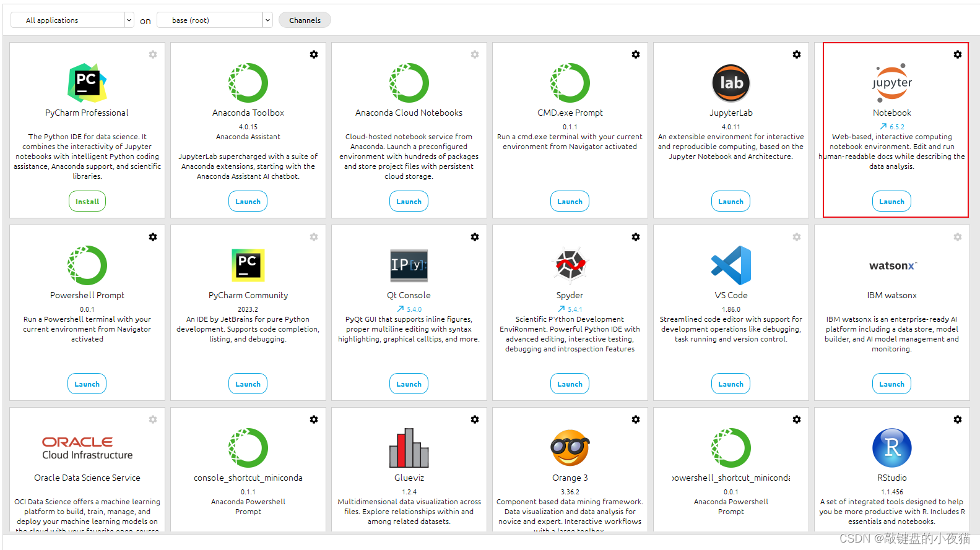Click the Oracle Data Science Service title
This screenshot has width=980, height=550.
[x=87, y=478]
